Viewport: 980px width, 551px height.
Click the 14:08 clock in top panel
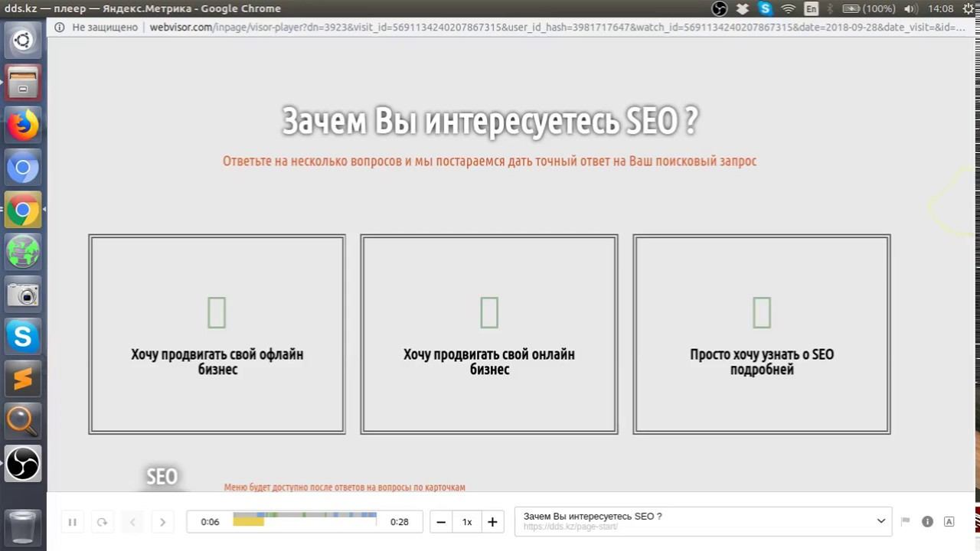(940, 8)
